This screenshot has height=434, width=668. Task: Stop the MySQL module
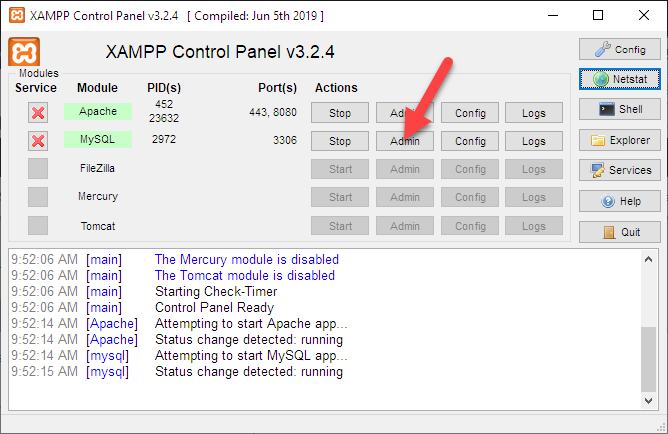[340, 141]
